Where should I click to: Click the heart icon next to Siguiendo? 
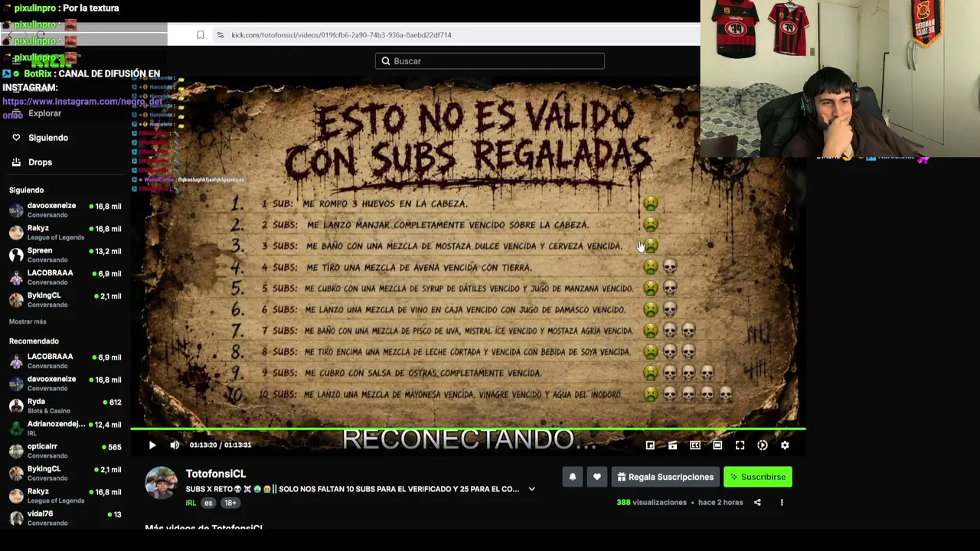click(x=16, y=138)
